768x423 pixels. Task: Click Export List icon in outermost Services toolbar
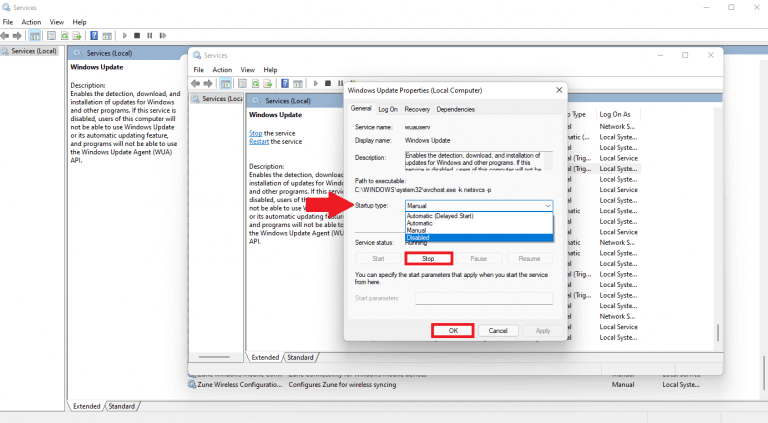77,35
